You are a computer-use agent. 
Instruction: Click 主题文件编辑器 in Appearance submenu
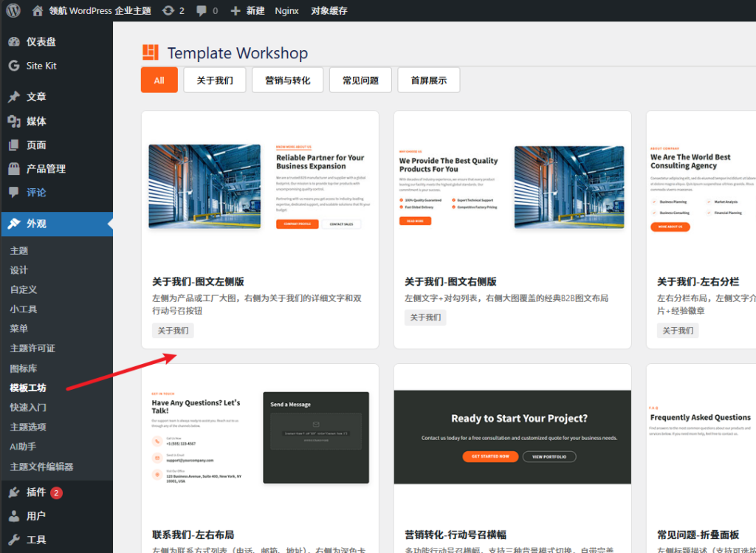click(41, 467)
